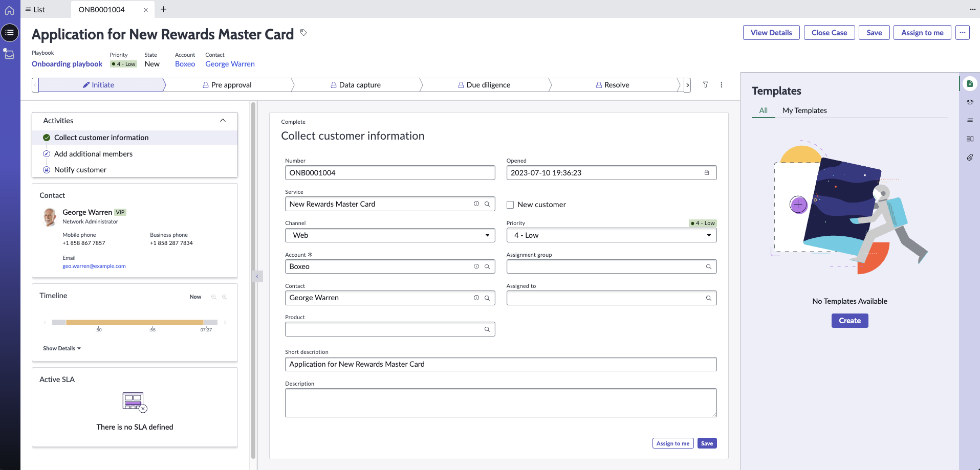Expand Show Details in the Timeline card
980x470 pixels.
coord(61,348)
